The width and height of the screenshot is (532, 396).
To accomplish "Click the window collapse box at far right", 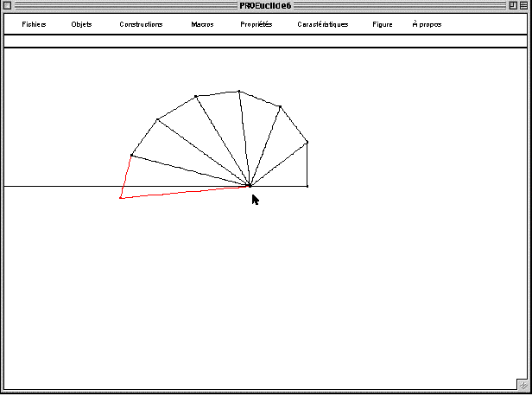I will (524, 6).
